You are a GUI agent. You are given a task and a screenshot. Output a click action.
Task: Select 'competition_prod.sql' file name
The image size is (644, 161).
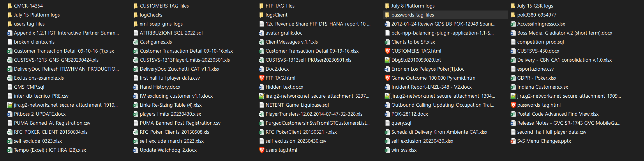coord(541,42)
